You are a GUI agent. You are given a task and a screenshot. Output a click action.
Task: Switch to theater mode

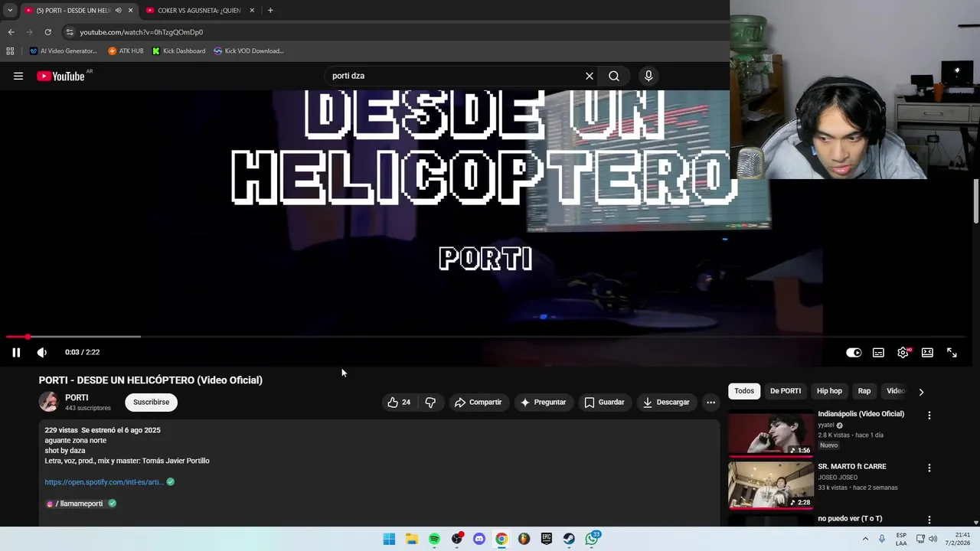click(x=927, y=352)
